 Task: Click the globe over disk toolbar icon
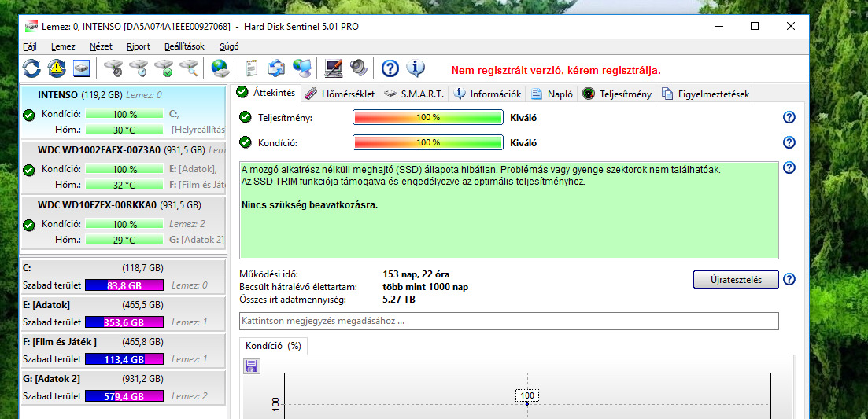click(x=220, y=68)
